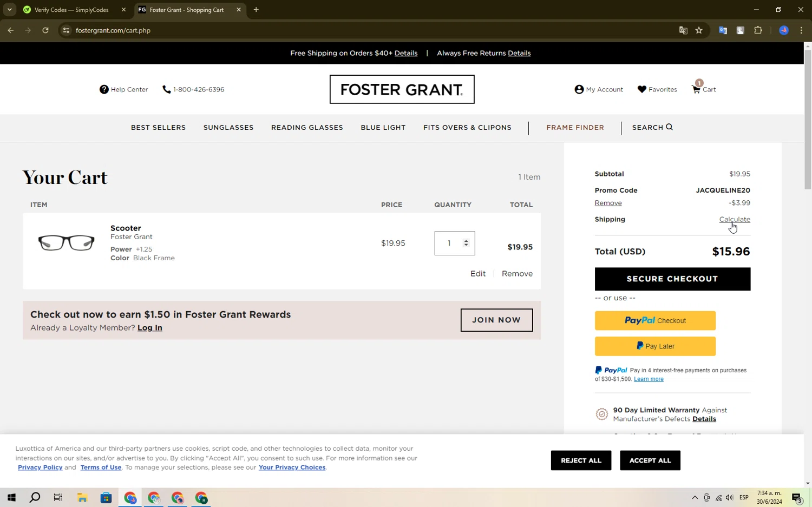Viewport: 812px width, 507px height.
Task: Remove the JACQUELINE20 promo code
Action: click(x=608, y=203)
